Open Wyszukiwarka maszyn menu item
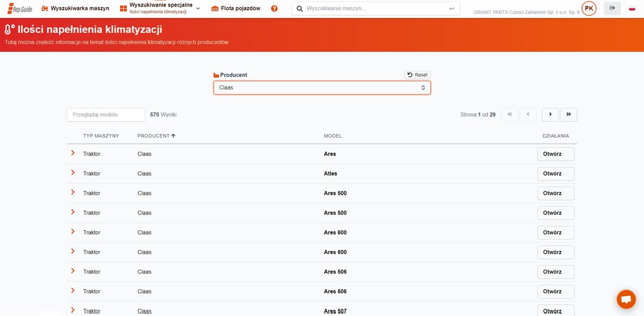This screenshot has width=644, height=316. pyautogui.click(x=75, y=9)
